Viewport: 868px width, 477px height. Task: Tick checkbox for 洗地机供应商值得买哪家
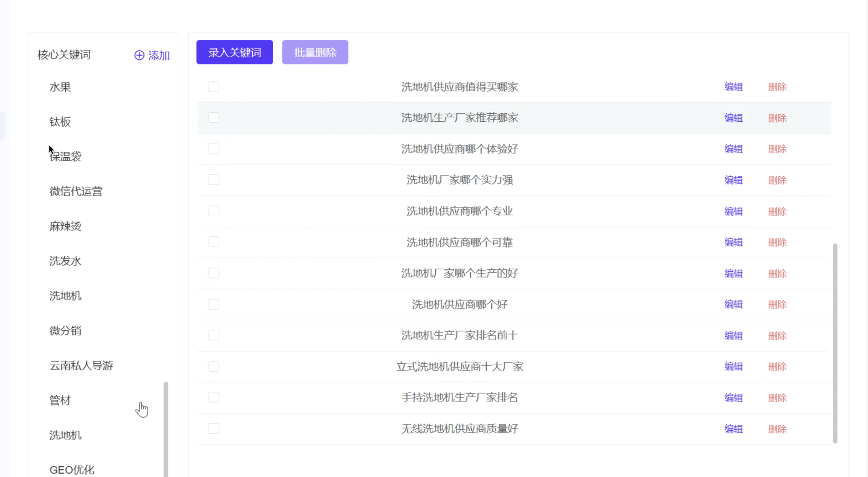pos(214,87)
